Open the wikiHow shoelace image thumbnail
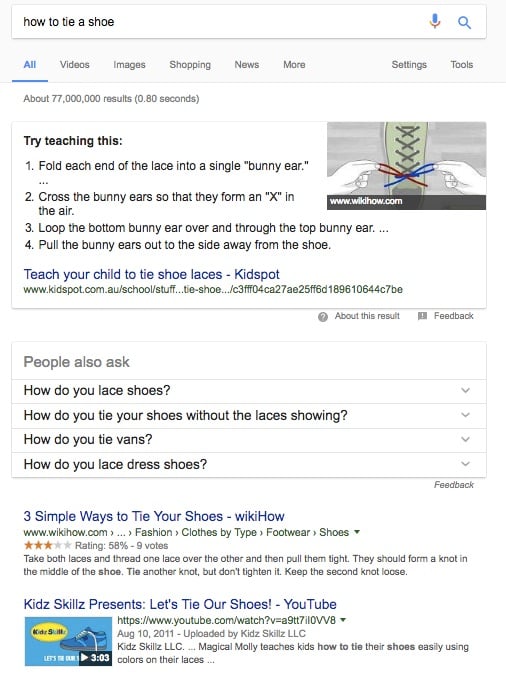Viewport: 506px width, 675px height. point(407,166)
